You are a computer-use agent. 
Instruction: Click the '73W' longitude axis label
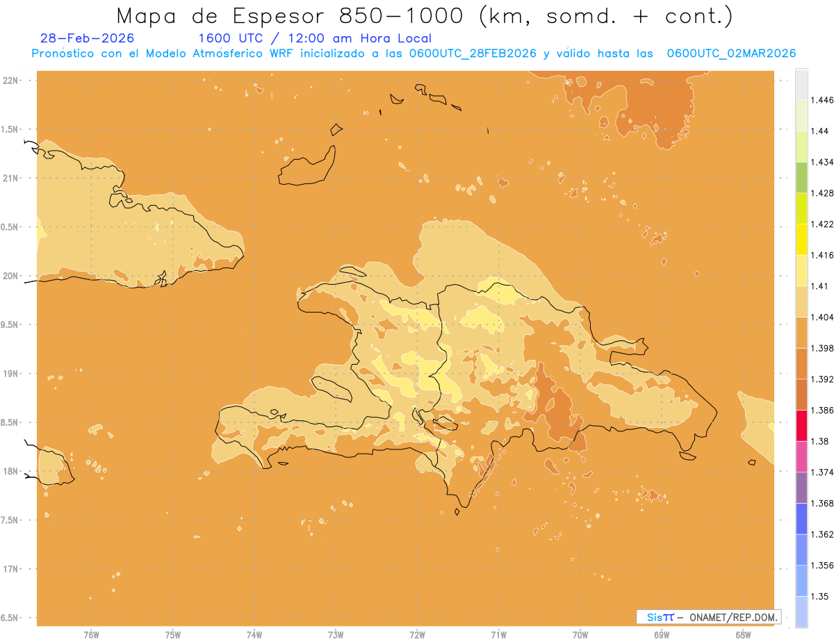pos(336,635)
